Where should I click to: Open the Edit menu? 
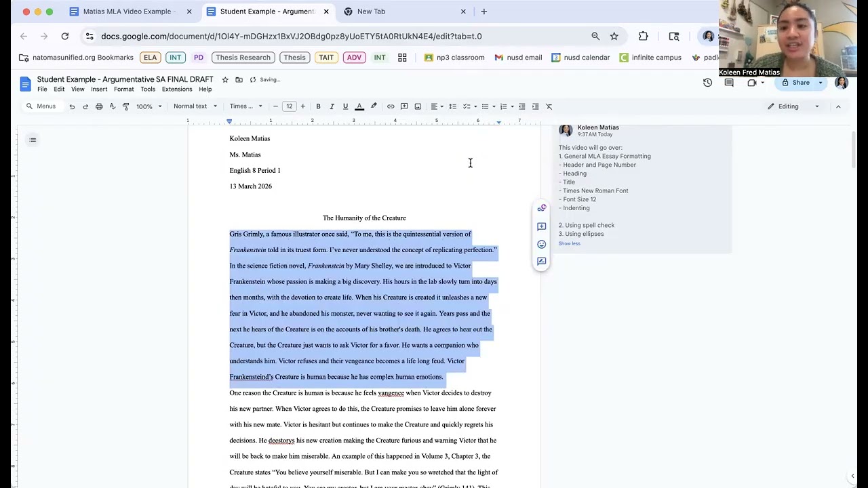(x=59, y=89)
